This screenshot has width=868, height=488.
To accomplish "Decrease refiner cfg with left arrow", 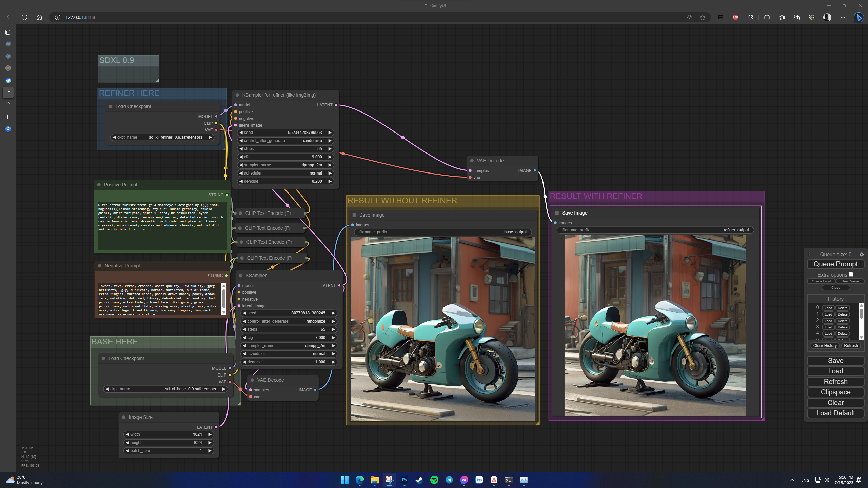I will [x=241, y=157].
